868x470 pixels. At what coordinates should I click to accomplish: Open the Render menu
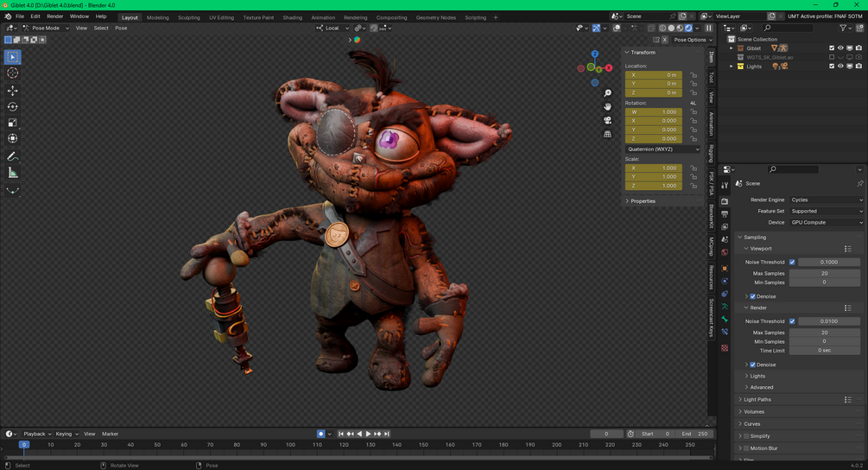click(54, 16)
